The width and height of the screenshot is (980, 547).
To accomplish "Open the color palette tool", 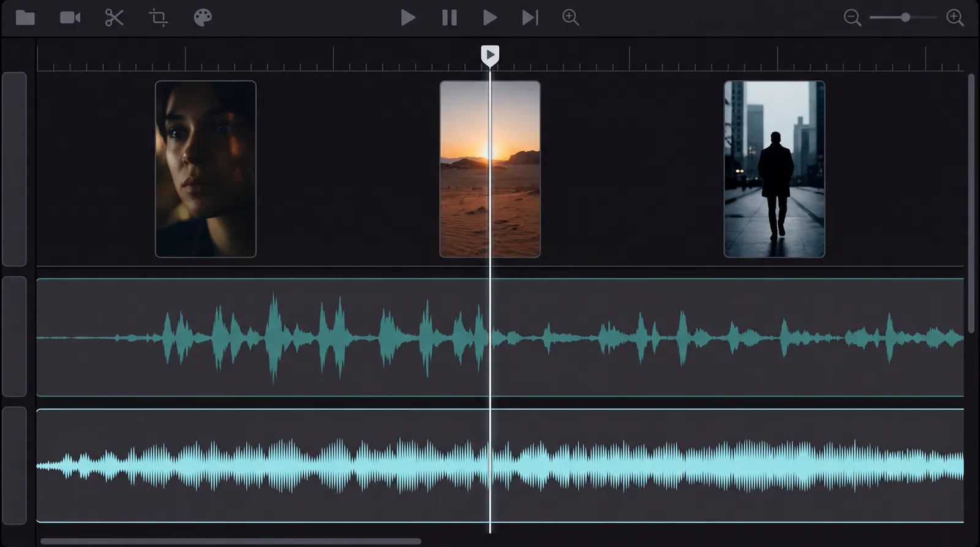I will coord(203,17).
